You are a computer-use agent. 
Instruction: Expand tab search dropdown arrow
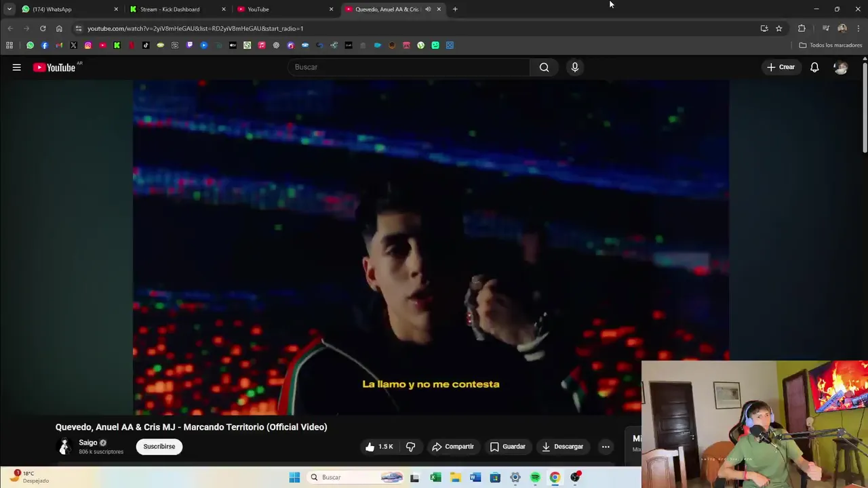9,9
